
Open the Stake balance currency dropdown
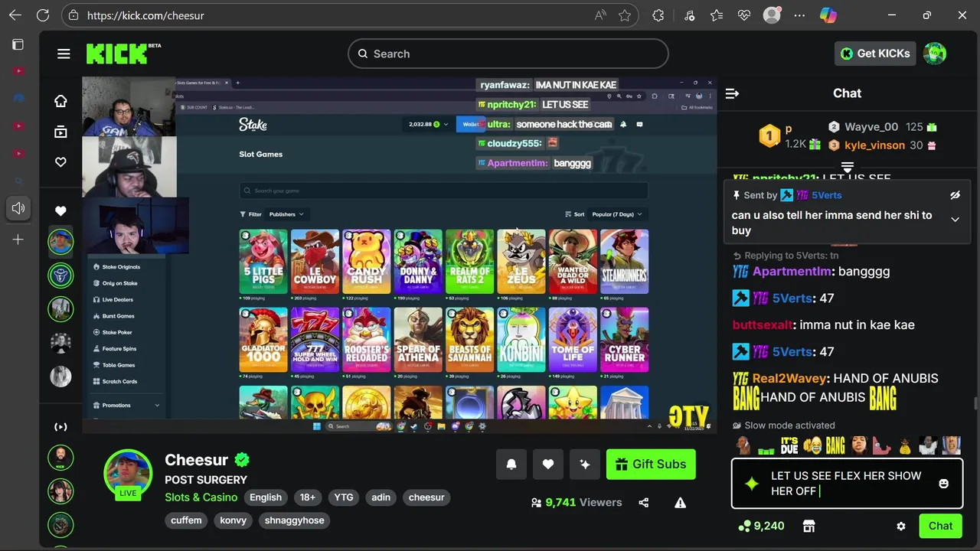click(428, 124)
